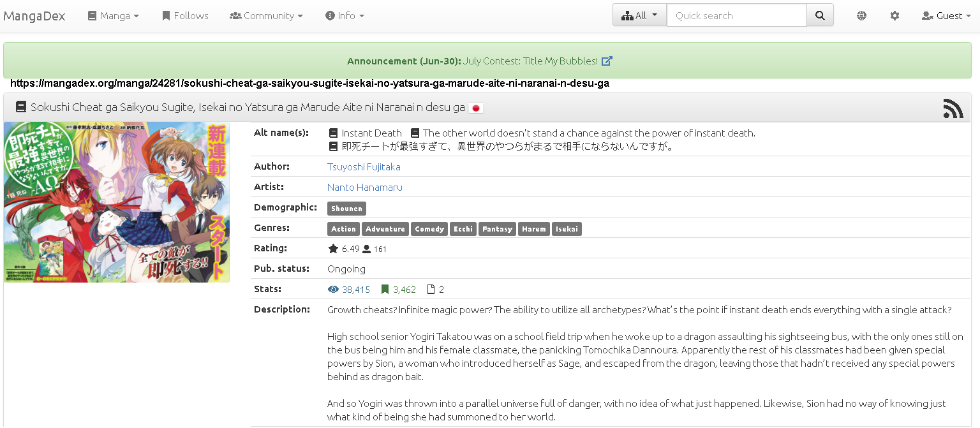Expand the Community menu
The image size is (980, 428).
pos(267,16)
